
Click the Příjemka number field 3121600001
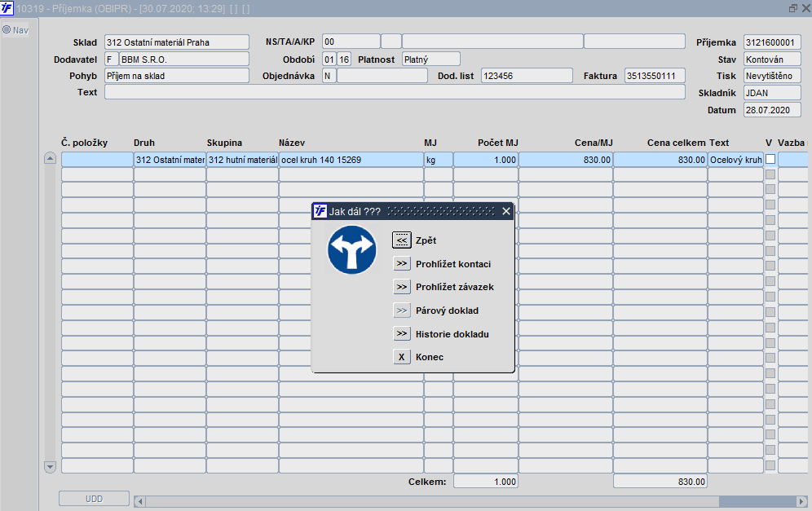[x=772, y=42]
